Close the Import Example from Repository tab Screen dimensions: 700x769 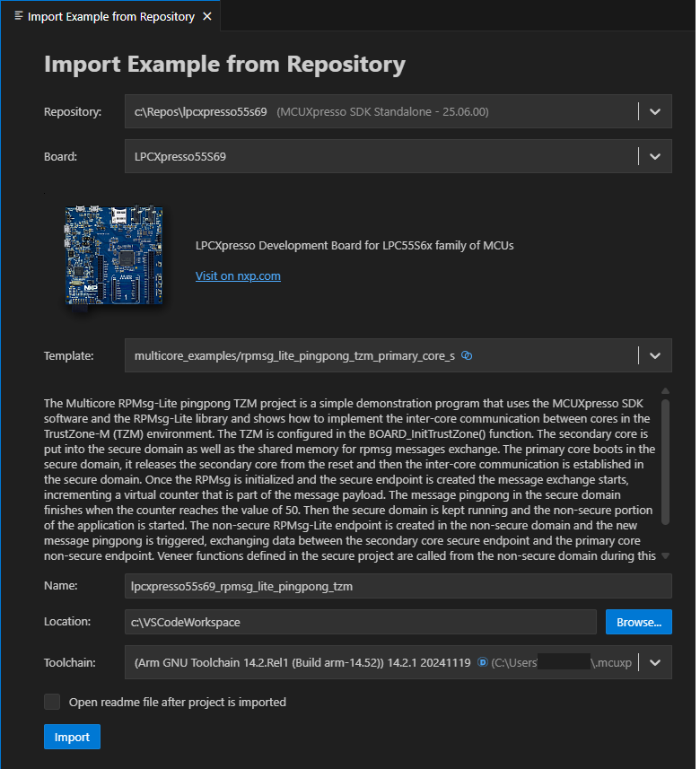(207, 17)
